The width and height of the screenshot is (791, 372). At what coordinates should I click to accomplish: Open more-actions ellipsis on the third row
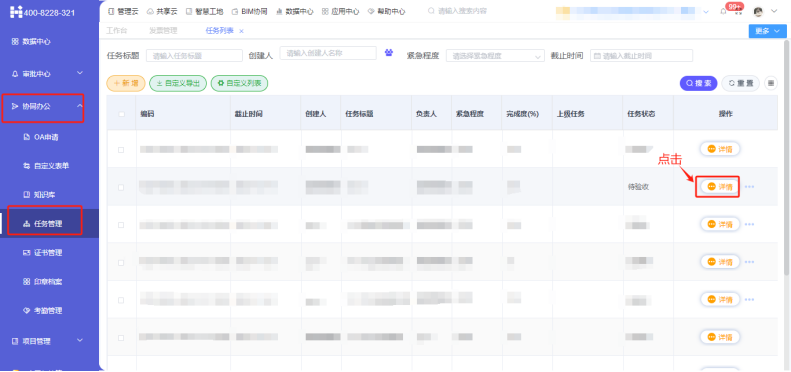(749, 224)
